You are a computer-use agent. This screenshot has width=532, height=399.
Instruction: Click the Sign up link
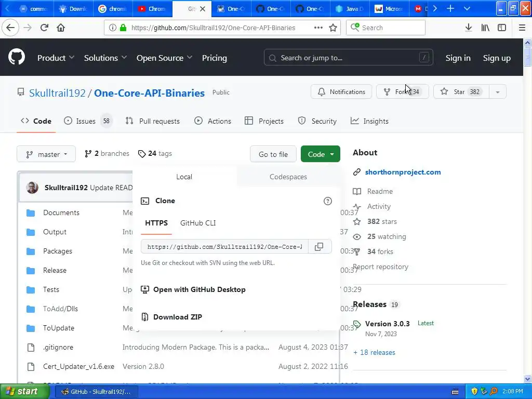497,58
